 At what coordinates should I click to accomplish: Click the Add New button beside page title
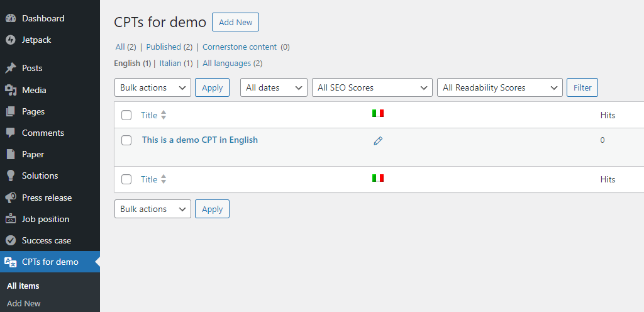[235, 22]
